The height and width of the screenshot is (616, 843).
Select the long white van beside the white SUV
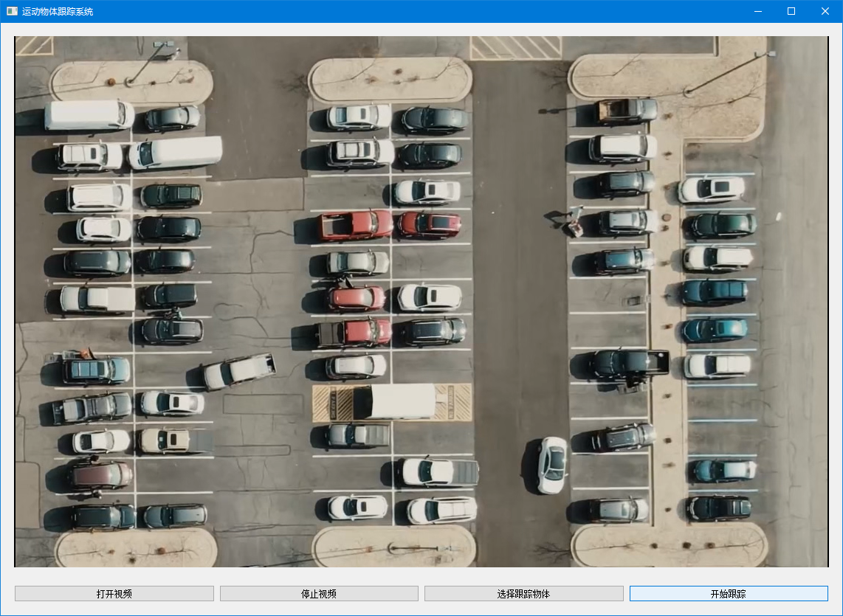click(176, 153)
